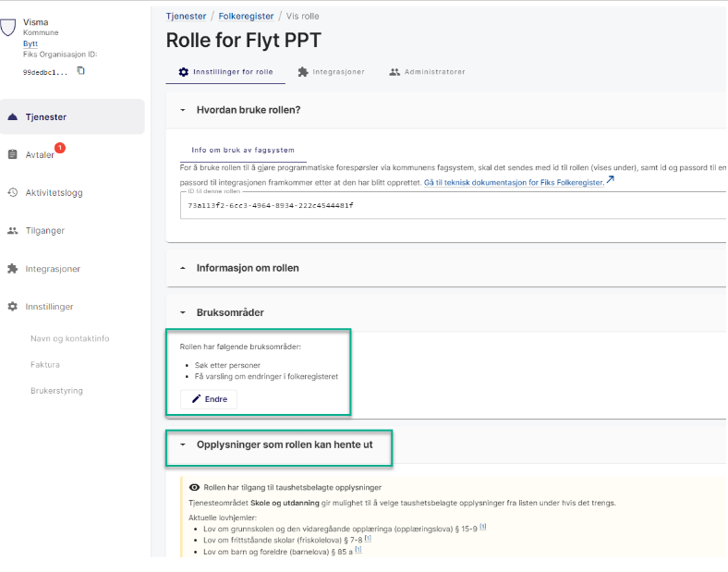
Task: Copy the Fiks Organisasjon ID
Action: pyautogui.click(x=80, y=71)
